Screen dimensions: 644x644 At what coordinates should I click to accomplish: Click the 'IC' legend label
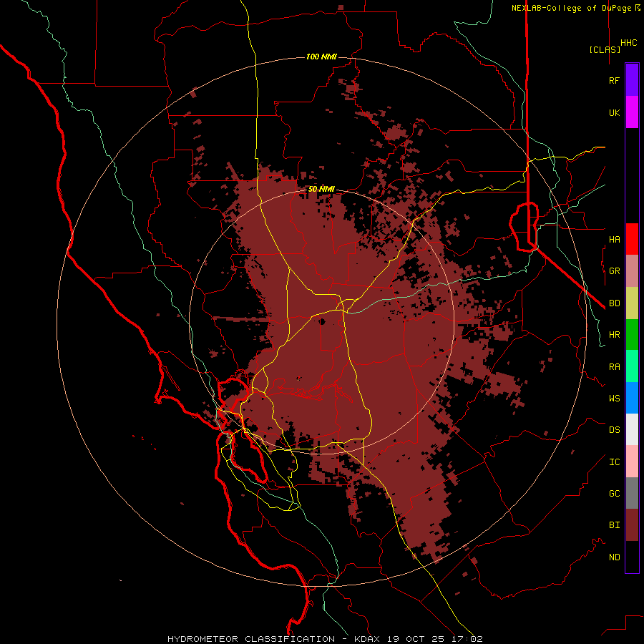614,462
